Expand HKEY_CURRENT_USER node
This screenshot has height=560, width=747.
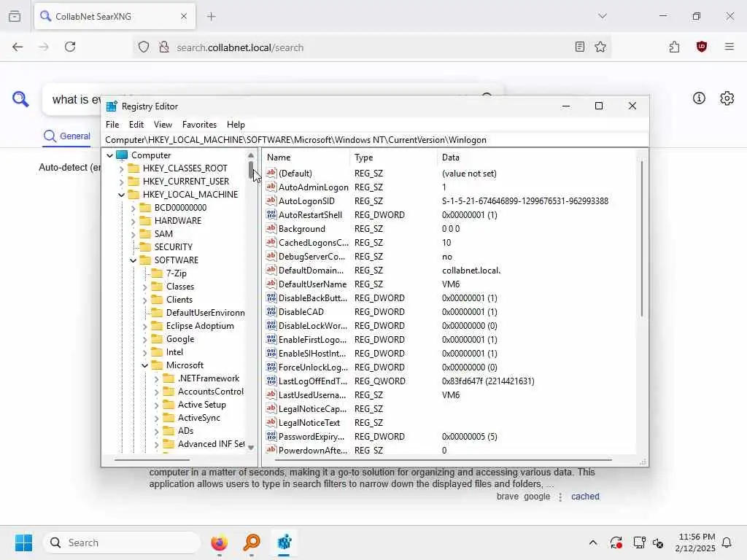[x=121, y=182]
